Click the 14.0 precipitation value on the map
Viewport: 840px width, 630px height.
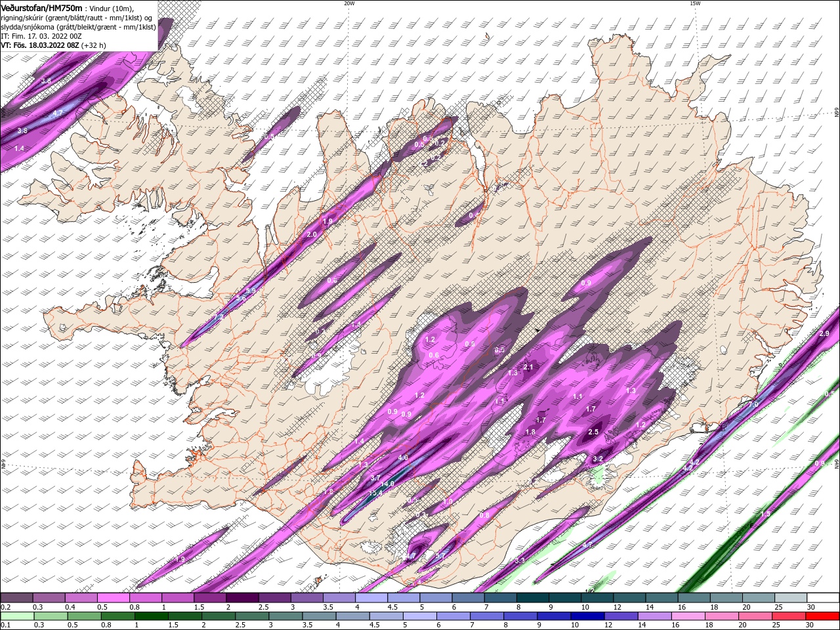pyautogui.click(x=388, y=484)
